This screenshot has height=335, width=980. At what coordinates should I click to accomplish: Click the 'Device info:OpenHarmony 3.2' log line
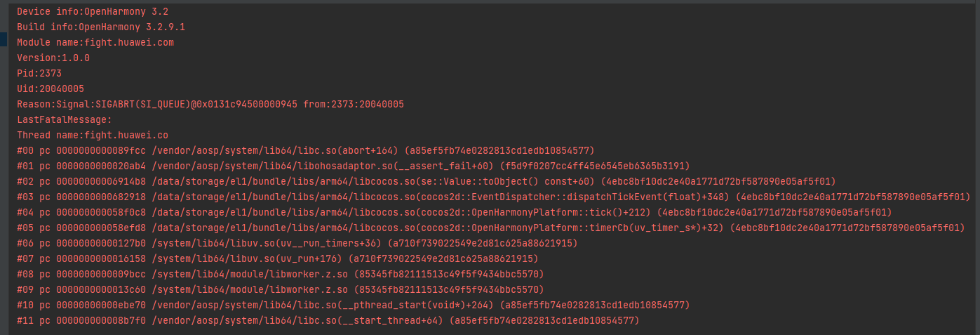click(x=93, y=12)
